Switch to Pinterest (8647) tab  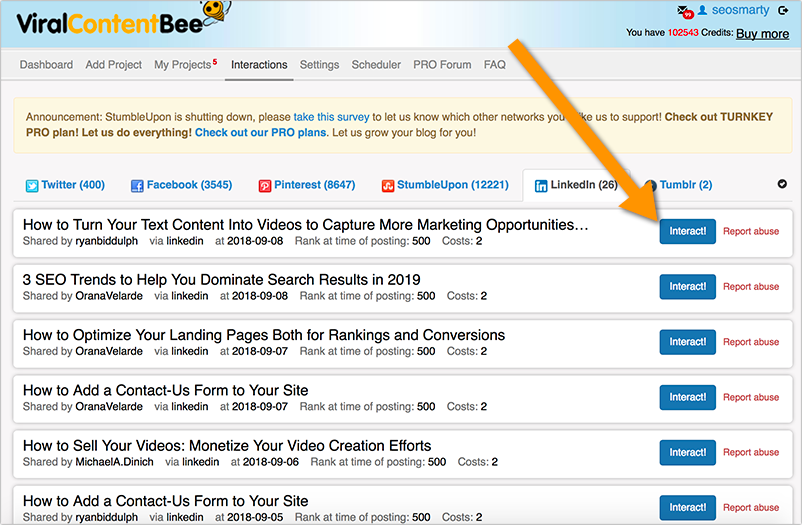pyautogui.click(x=307, y=185)
